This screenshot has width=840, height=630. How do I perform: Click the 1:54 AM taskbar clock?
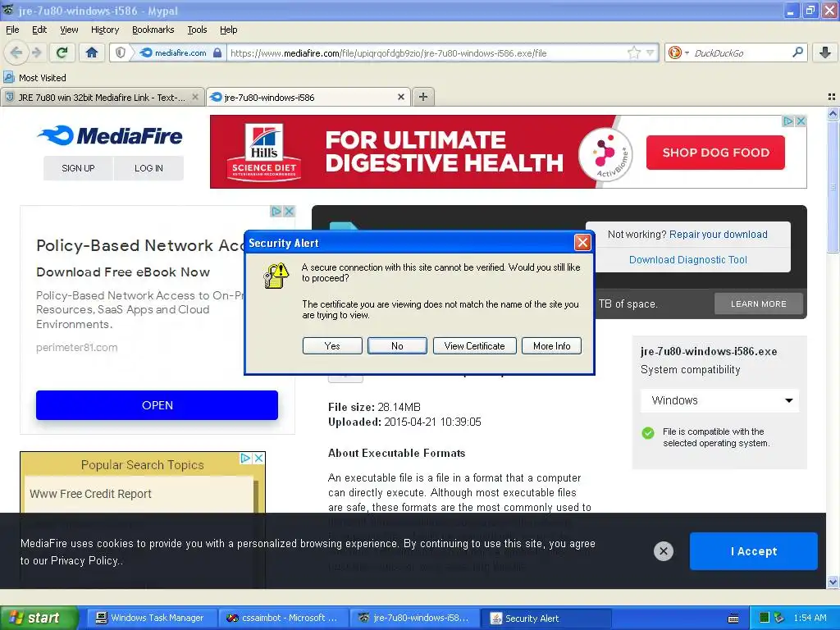[810, 618]
